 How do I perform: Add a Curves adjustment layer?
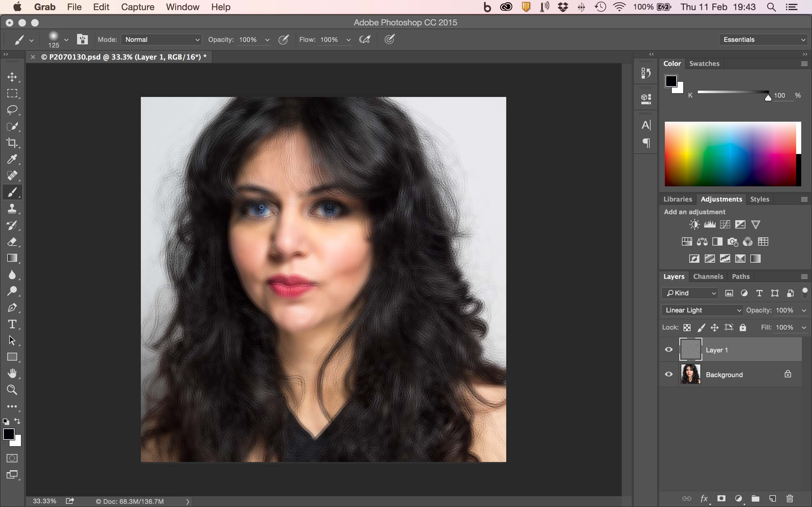[725, 224]
